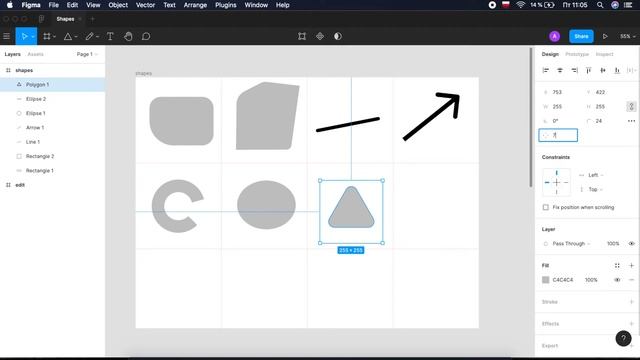The width and height of the screenshot is (640, 360).
Task: Open the Plugins menu
Action: (226, 5)
